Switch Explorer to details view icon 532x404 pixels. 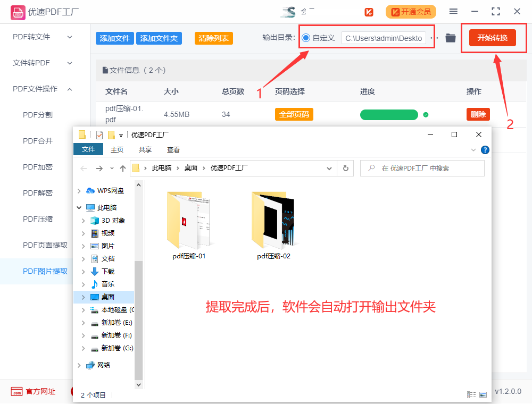471,394
